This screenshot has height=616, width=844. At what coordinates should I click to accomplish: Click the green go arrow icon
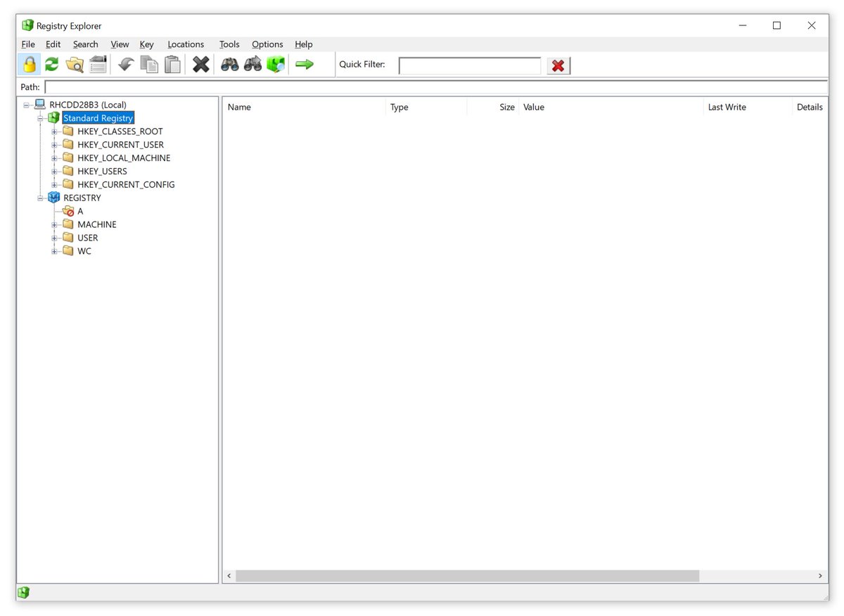coord(304,65)
